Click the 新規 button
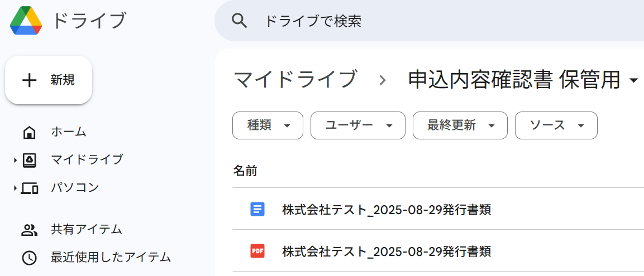Screen dimensions: 644x276 coord(49,80)
